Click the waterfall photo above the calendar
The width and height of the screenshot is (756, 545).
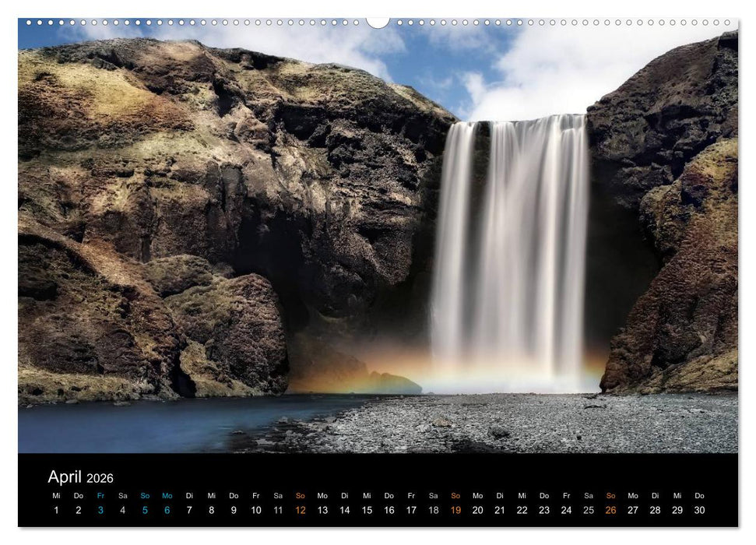click(x=378, y=234)
